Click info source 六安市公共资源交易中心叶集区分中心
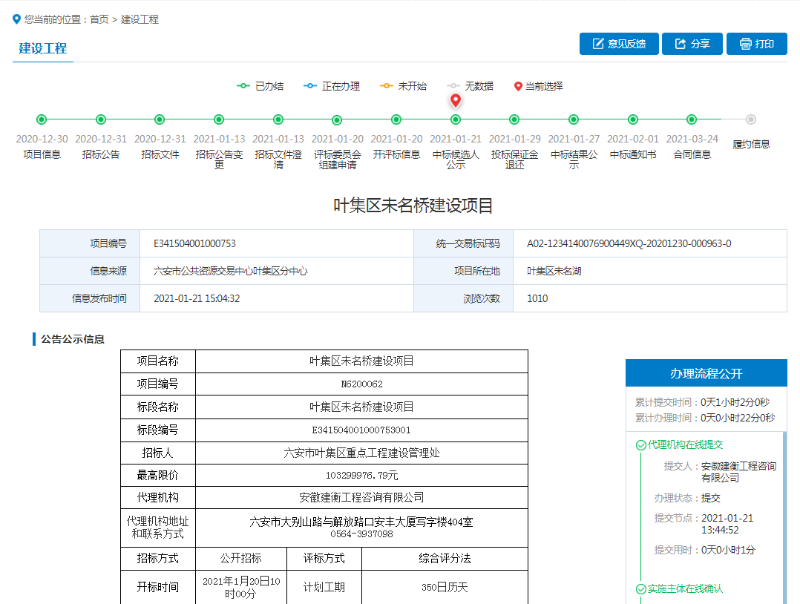 point(231,271)
